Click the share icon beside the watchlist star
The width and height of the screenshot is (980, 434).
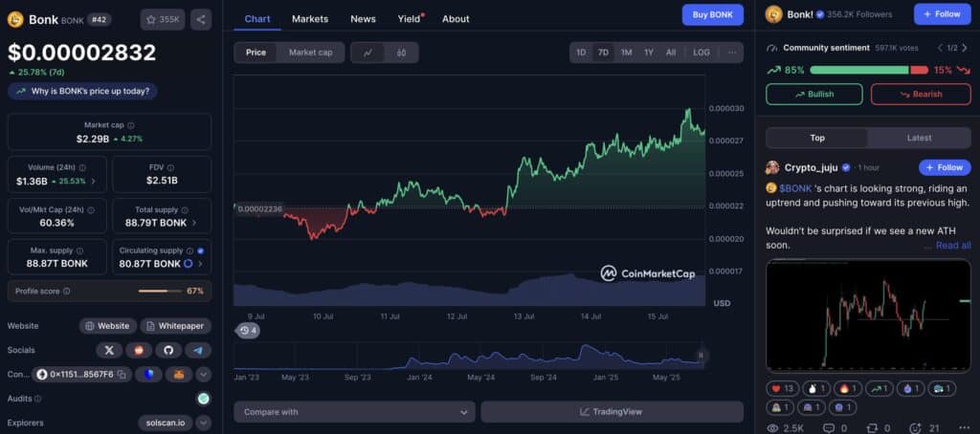coord(201,19)
